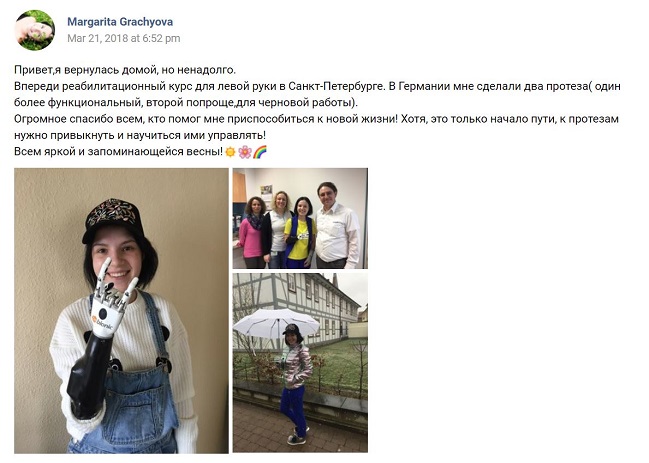Open Margarita Grachyova's round profile avatar

(35, 30)
